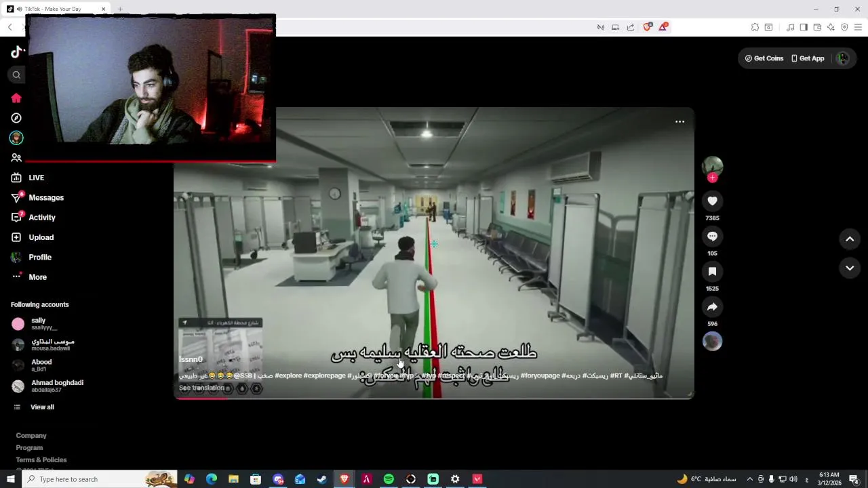
Task: Show hidden system tray icons
Action: coord(749,479)
